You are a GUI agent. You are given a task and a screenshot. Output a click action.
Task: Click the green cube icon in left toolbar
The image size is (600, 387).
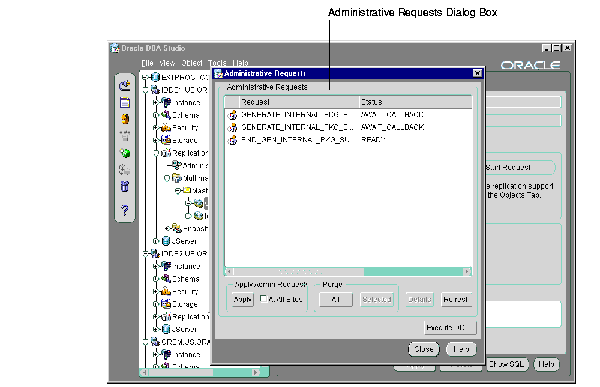[125, 153]
